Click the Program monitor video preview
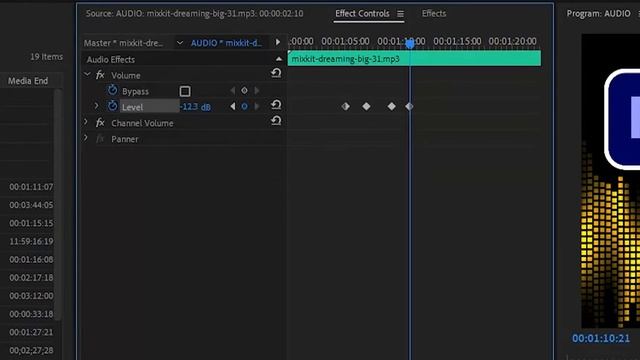This screenshot has height=360, width=640. 611,181
